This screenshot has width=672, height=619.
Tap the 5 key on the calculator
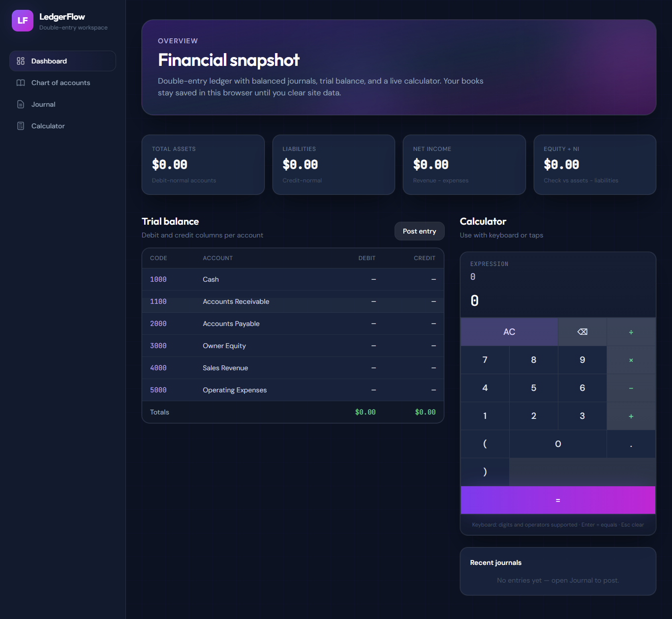click(x=534, y=388)
